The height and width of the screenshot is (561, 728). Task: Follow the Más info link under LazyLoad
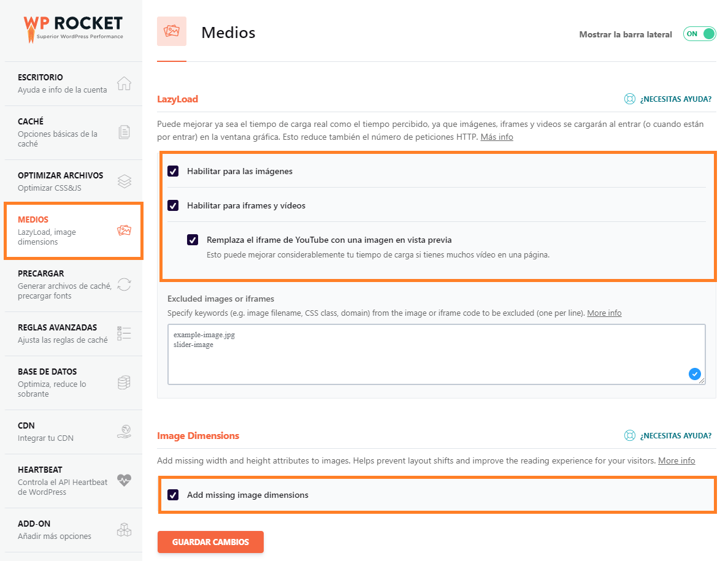(497, 137)
